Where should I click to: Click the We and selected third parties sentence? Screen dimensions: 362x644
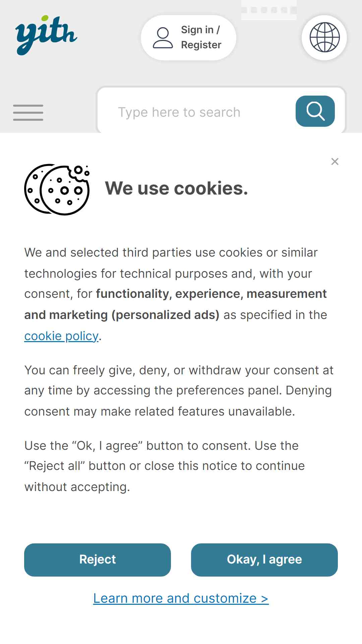(x=171, y=253)
